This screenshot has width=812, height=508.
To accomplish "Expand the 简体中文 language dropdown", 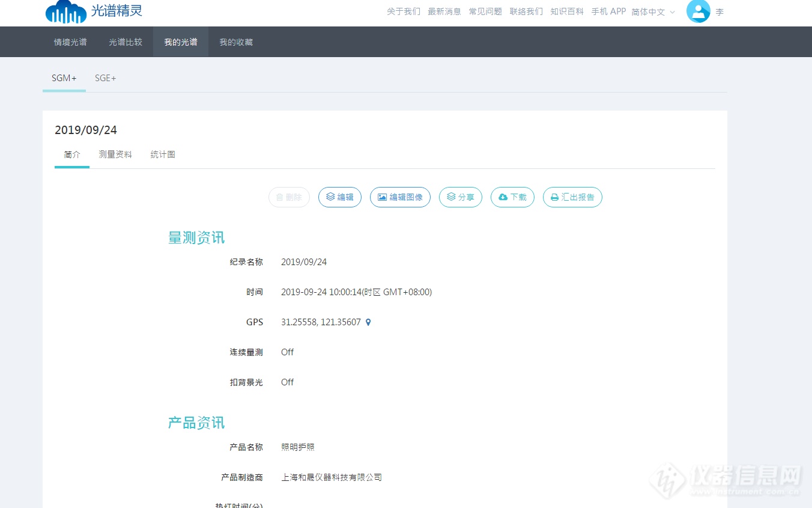I will [x=653, y=12].
